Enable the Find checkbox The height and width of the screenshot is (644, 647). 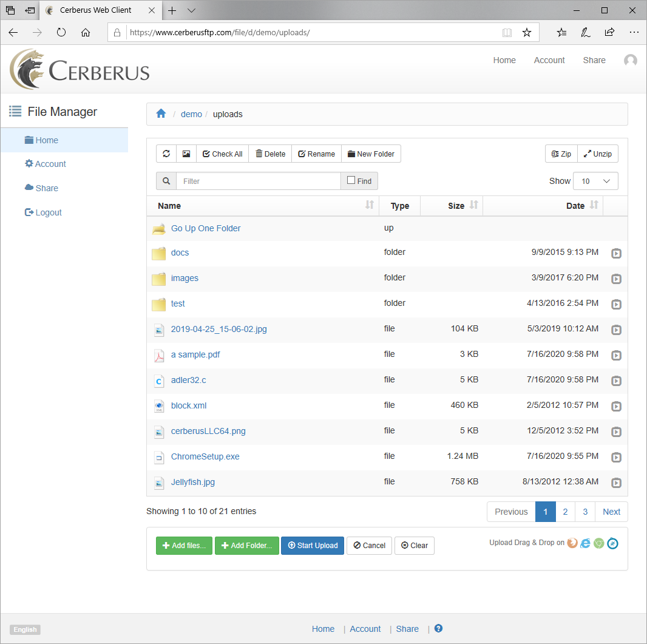pos(351,181)
